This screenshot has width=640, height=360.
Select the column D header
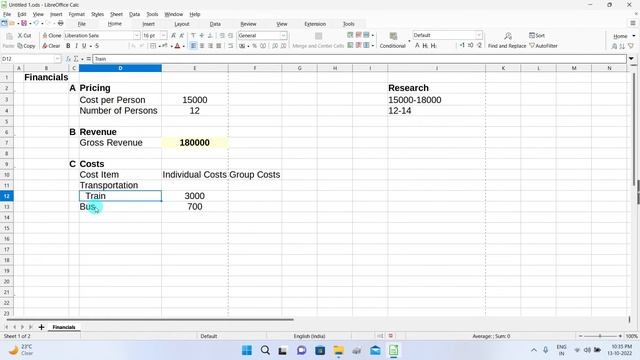120,68
